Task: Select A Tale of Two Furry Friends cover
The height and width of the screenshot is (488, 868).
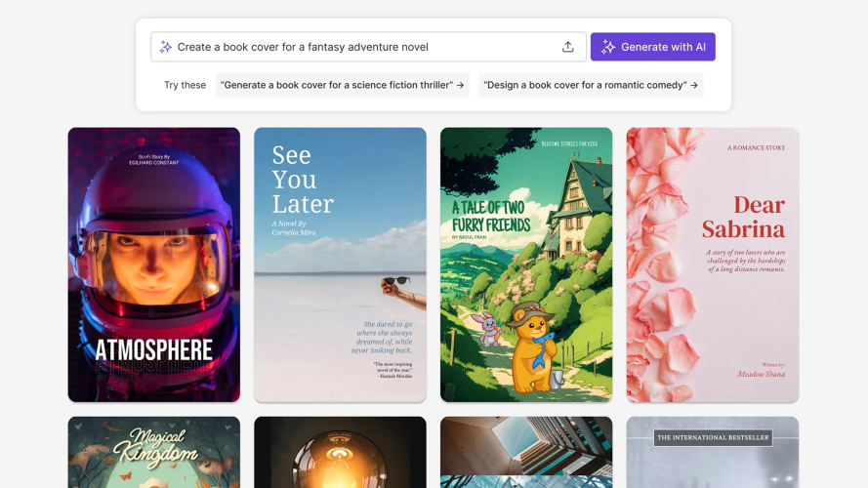Action: 526,264
